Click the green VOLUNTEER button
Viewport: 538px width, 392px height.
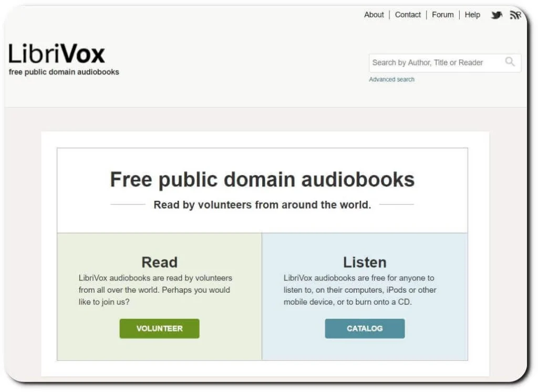[x=159, y=328]
